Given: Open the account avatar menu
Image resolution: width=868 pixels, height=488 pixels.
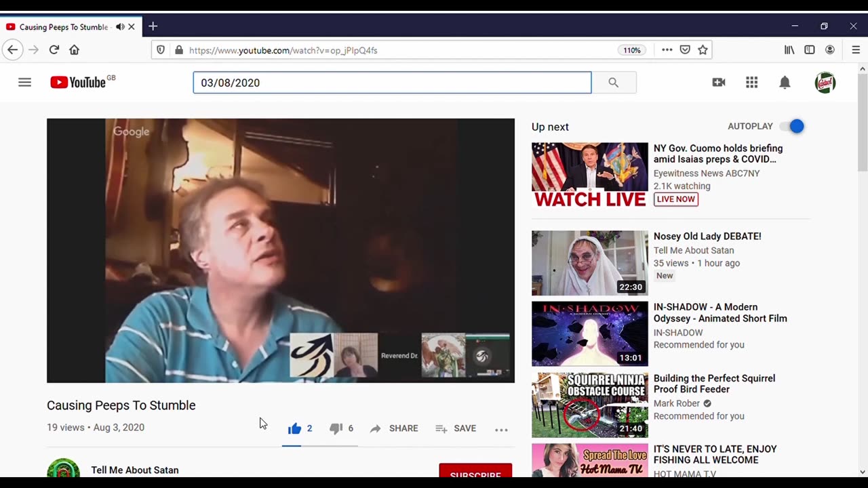Looking at the screenshot, I should [x=825, y=83].
